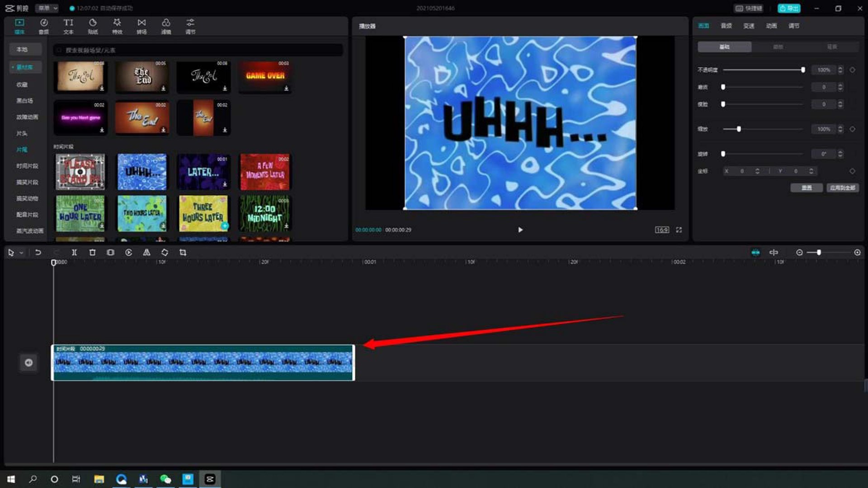
Task: Switch to the Animation (动画) inspector tab
Action: coord(771,26)
